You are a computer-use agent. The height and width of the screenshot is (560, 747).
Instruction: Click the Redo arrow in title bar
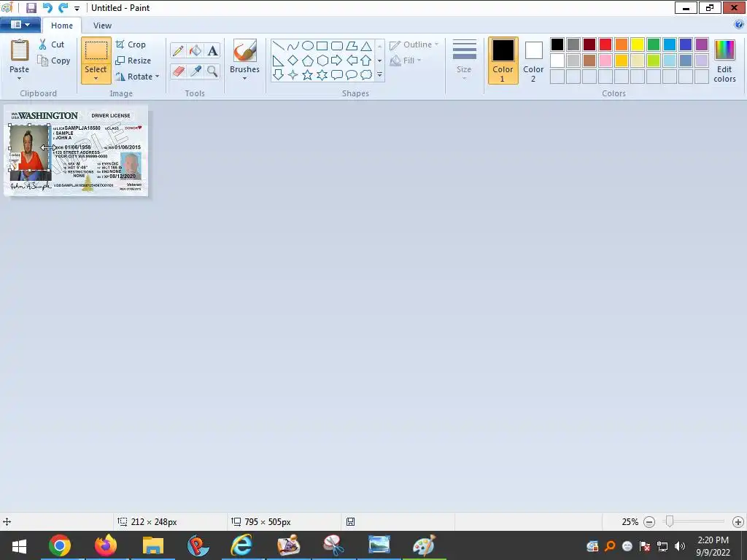pos(63,8)
